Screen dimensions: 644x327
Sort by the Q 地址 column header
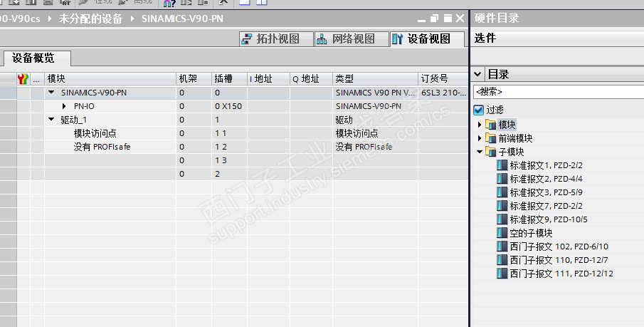tap(311, 78)
